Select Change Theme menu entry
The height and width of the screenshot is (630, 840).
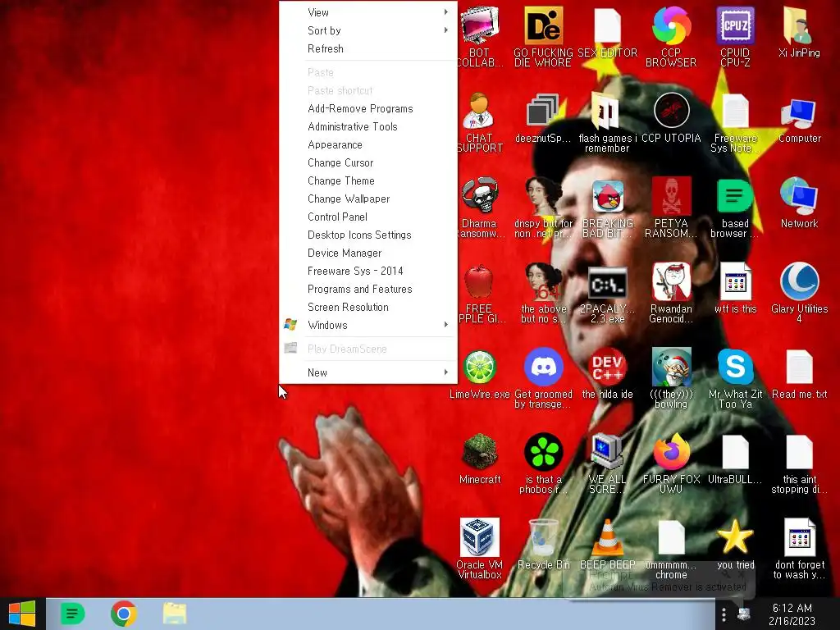point(368,181)
